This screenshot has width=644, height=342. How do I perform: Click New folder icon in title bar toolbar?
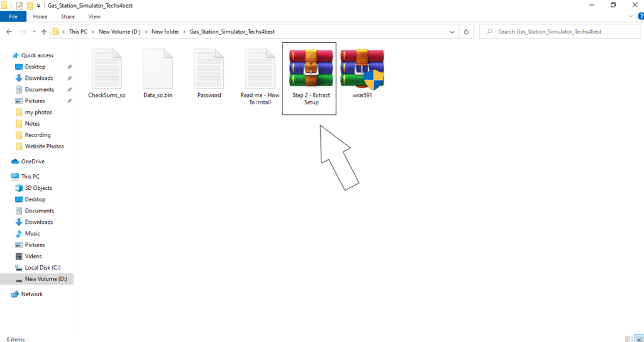[30, 6]
